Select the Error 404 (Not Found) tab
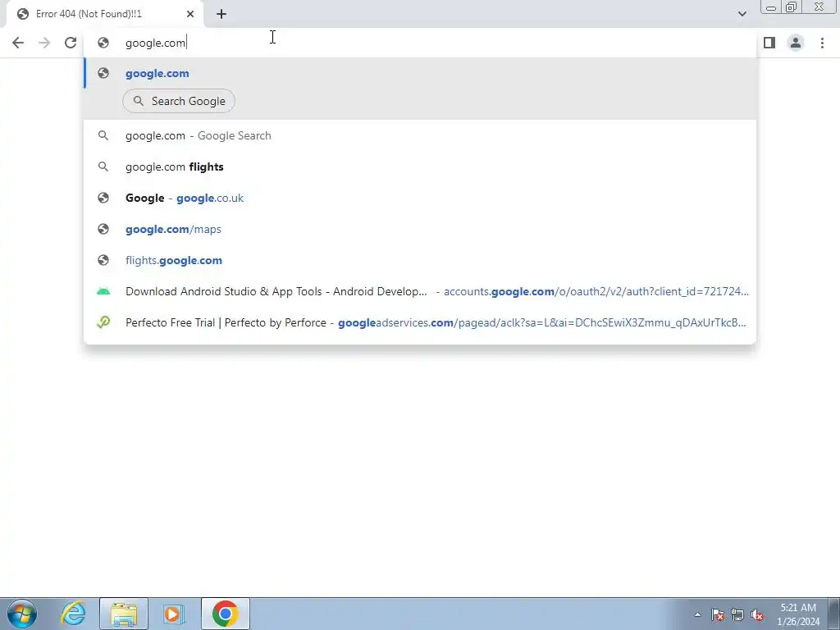The image size is (840, 630). tap(104, 14)
